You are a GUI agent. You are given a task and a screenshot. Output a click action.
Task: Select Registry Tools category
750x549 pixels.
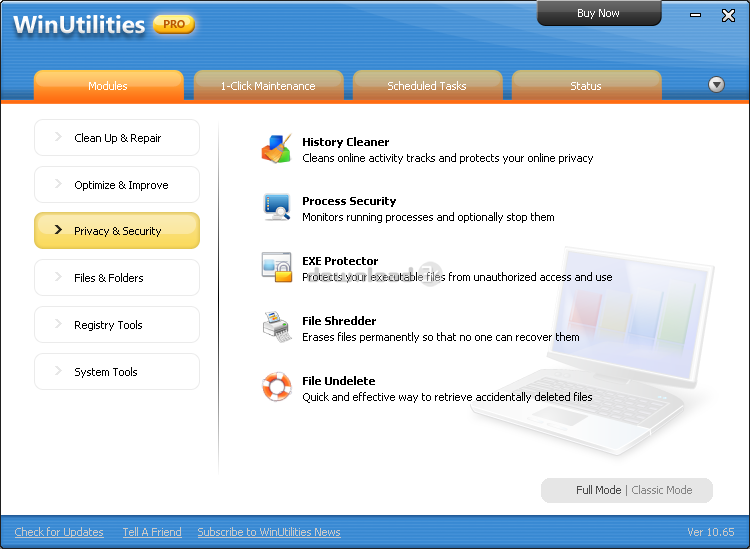117,324
